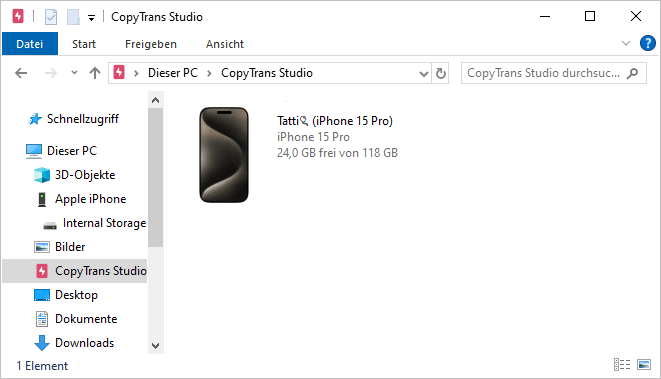Click the CopyTrans icon in address bar
The width and height of the screenshot is (661, 379).
point(119,73)
